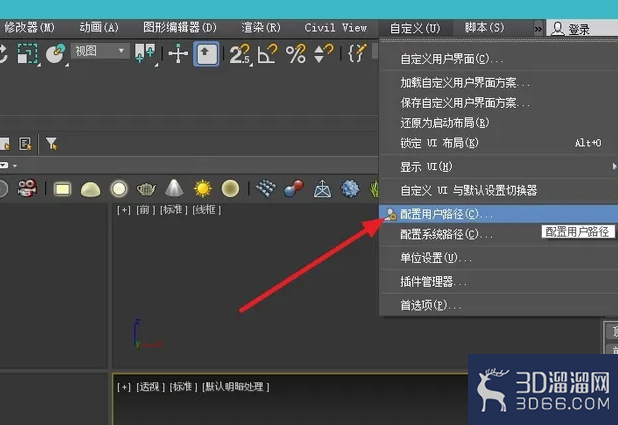Click the cone icon
This screenshot has height=425, width=618.
point(174,188)
